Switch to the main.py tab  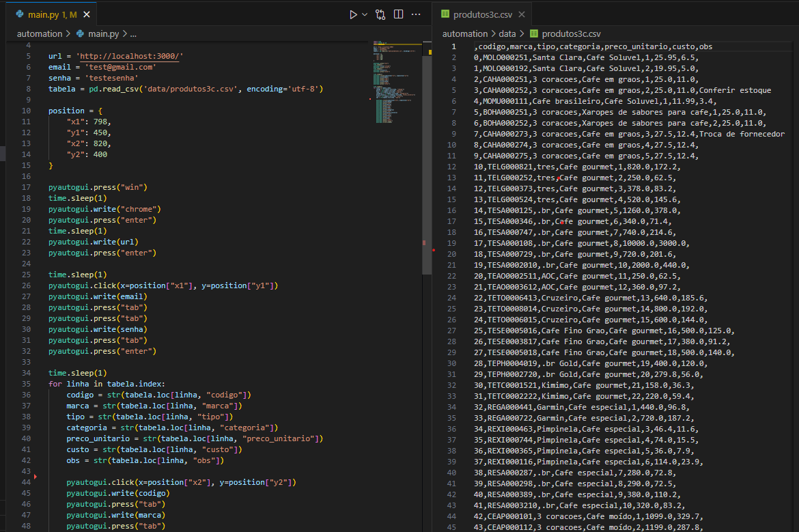click(x=52, y=15)
